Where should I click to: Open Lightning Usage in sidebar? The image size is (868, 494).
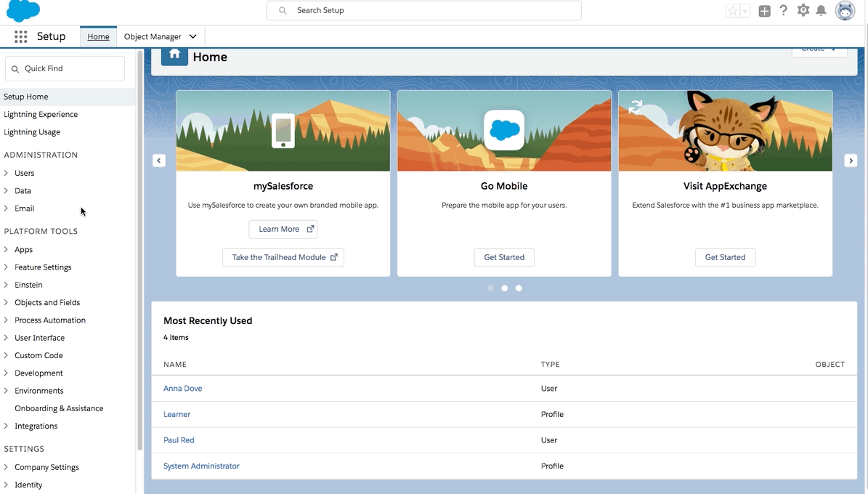point(31,131)
